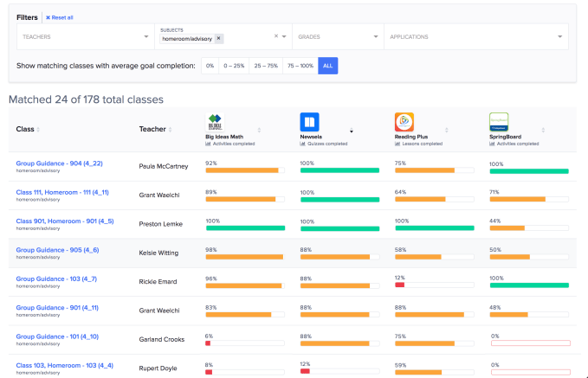588x378 pixels.
Task: Click the Class column header
Action: (x=25, y=129)
